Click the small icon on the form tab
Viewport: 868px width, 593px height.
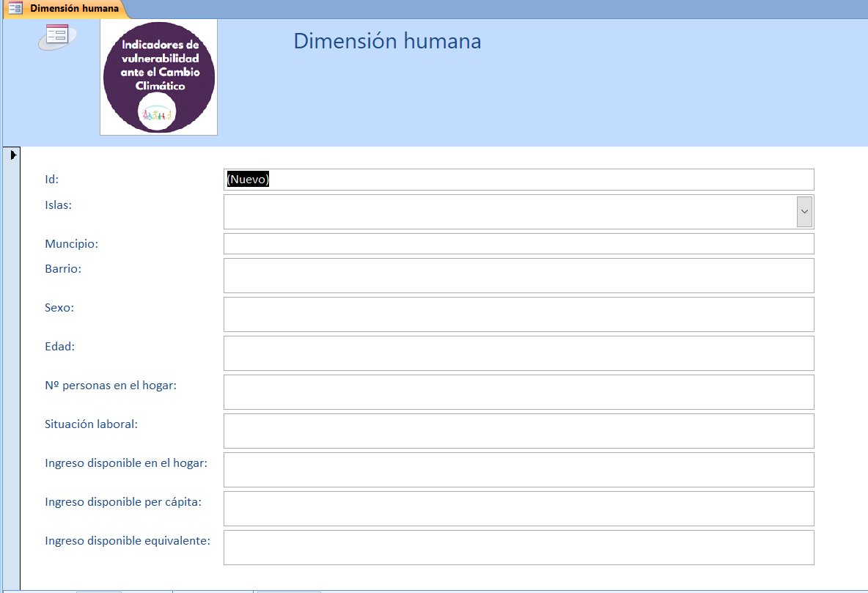tap(15, 8)
